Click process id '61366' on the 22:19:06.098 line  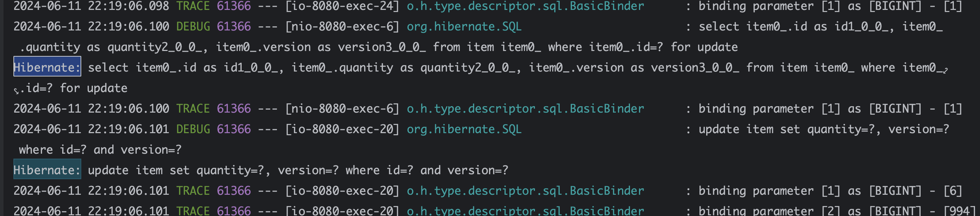(x=234, y=6)
